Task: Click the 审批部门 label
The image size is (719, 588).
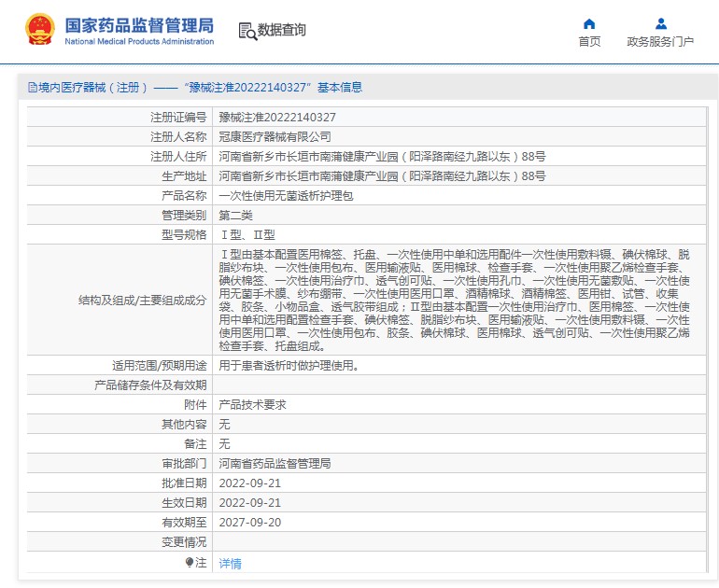Action: [184, 463]
